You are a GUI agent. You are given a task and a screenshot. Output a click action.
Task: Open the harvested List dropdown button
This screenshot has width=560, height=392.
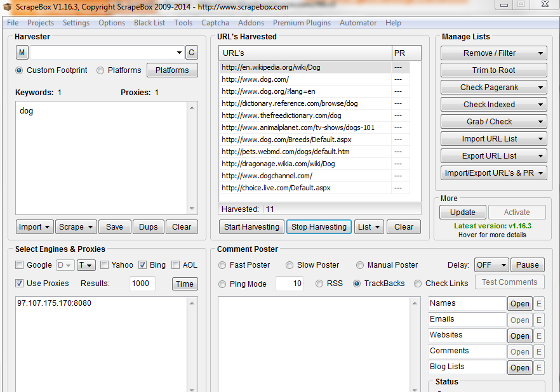[x=369, y=227]
